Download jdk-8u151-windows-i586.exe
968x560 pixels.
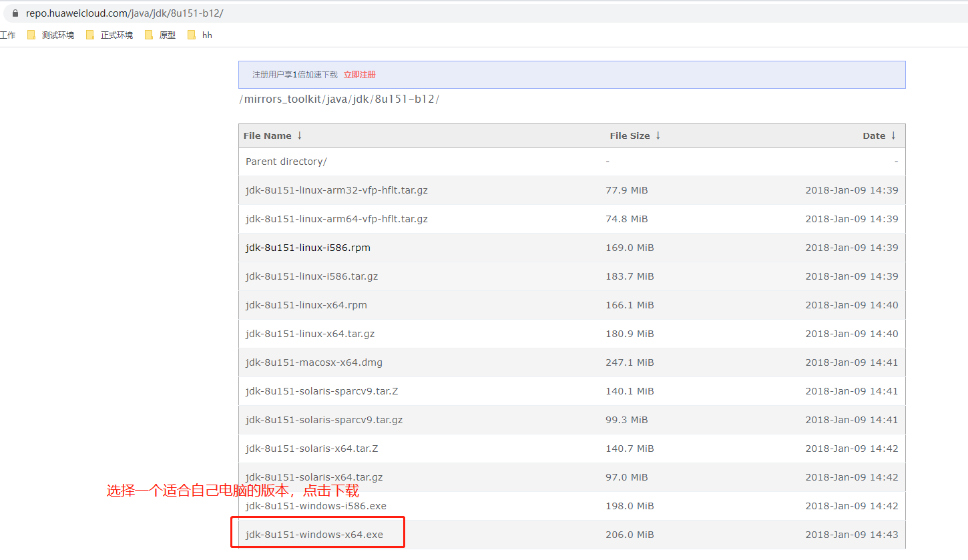[x=316, y=506]
